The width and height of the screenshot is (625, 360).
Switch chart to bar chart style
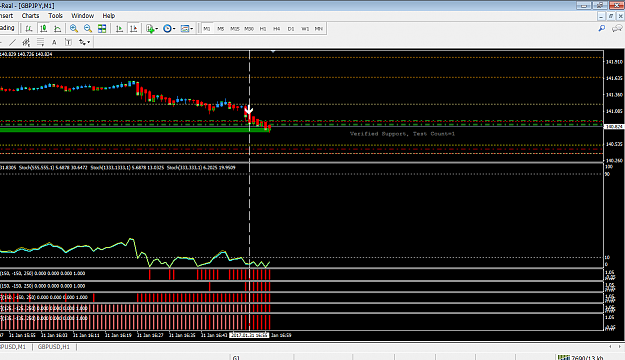coord(29,28)
